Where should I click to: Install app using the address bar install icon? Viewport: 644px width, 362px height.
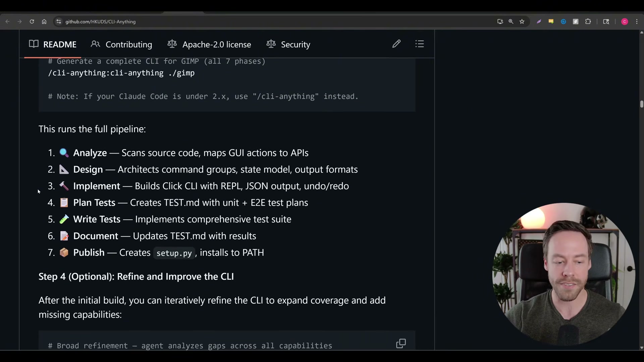tap(500, 21)
